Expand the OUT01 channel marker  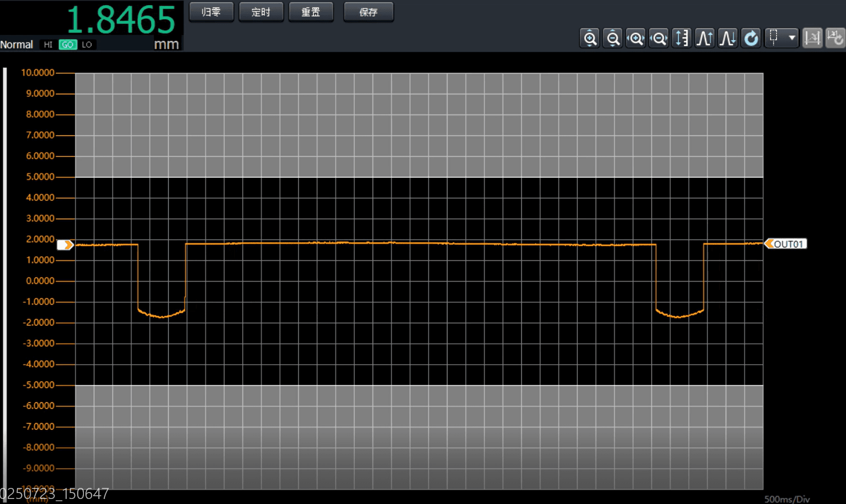[786, 244]
